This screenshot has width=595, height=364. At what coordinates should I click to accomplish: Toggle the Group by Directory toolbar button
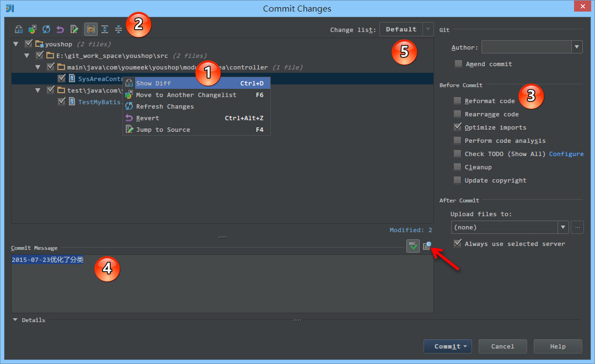coord(90,29)
